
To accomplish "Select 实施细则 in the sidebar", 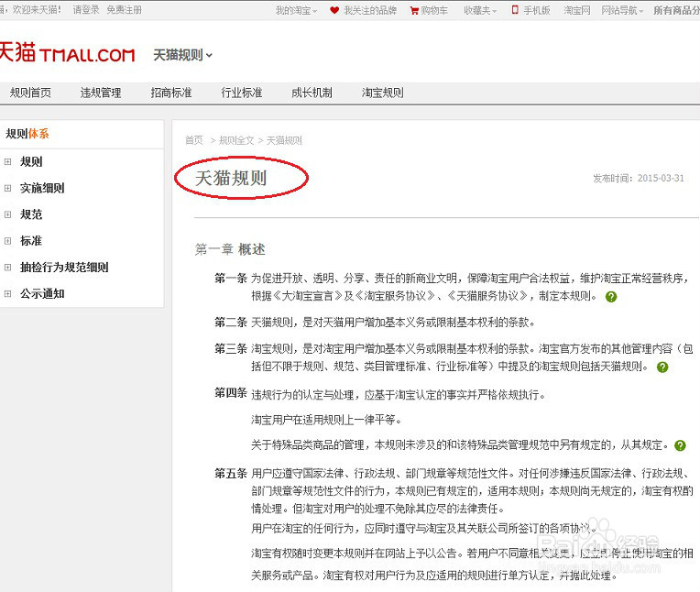I will pos(42,188).
